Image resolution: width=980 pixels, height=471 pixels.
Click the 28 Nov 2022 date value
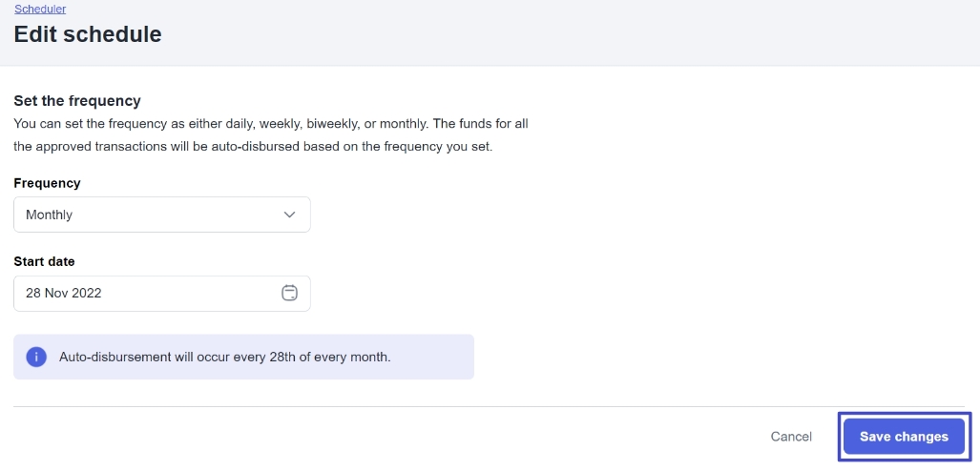tap(64, 293)
